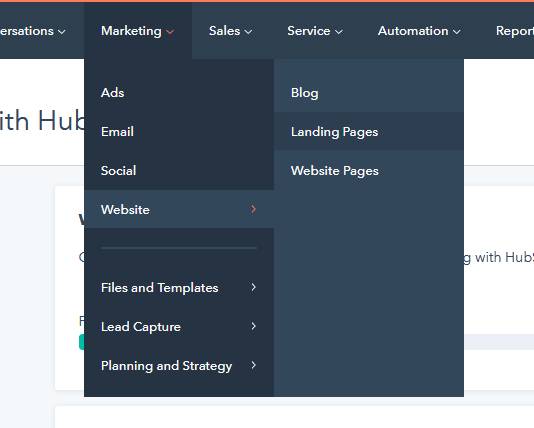
Task: Open the Marketing dropdown chevron
Action: 170,32
